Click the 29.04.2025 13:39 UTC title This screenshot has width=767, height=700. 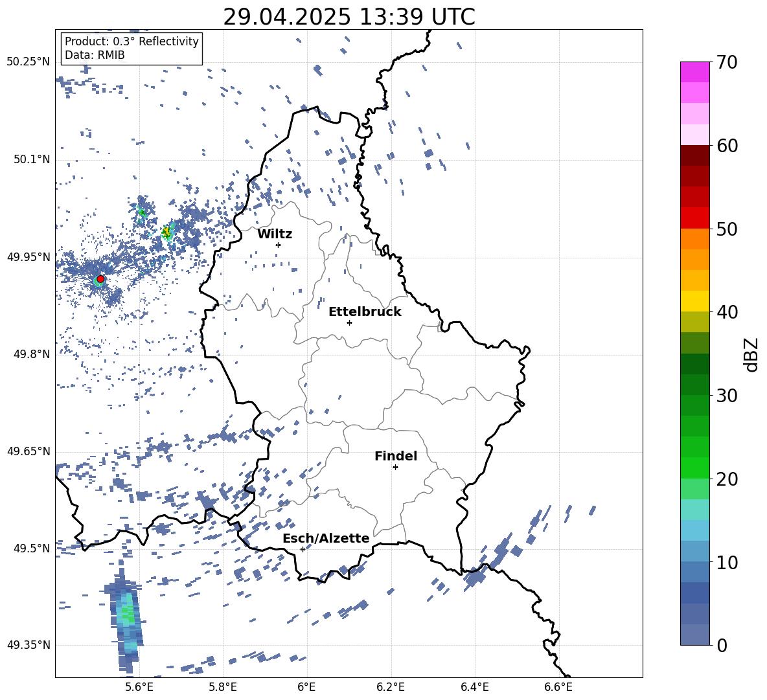349,17
